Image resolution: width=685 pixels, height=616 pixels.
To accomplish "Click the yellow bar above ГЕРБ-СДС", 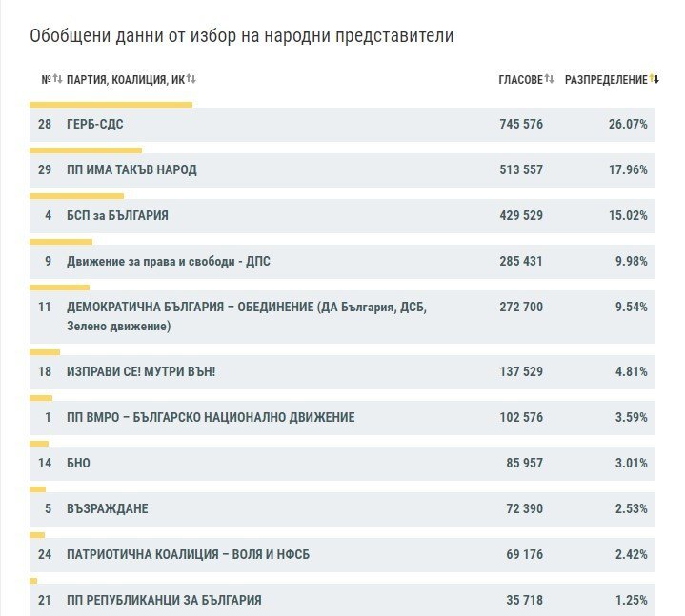I will point(111,105).
